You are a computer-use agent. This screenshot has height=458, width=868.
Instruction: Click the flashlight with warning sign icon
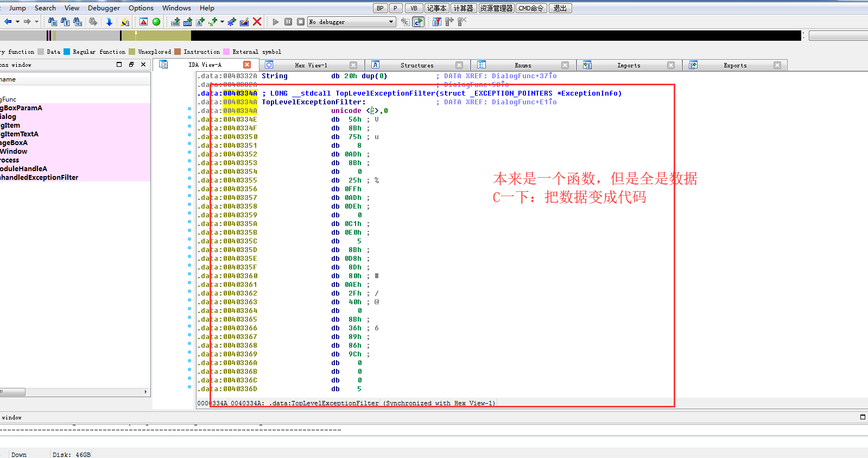(x=125, y=22)
